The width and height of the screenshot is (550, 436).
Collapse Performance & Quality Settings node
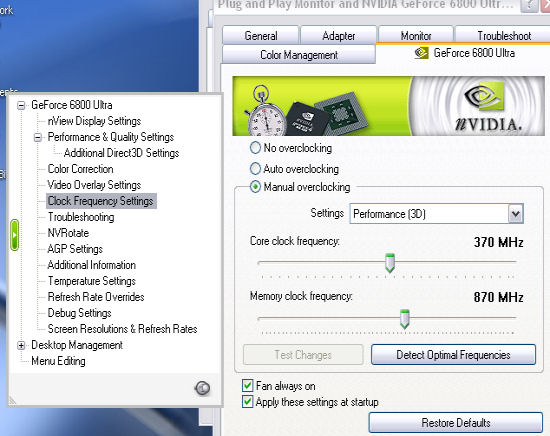pyautogui.click(x=38, y=137)
